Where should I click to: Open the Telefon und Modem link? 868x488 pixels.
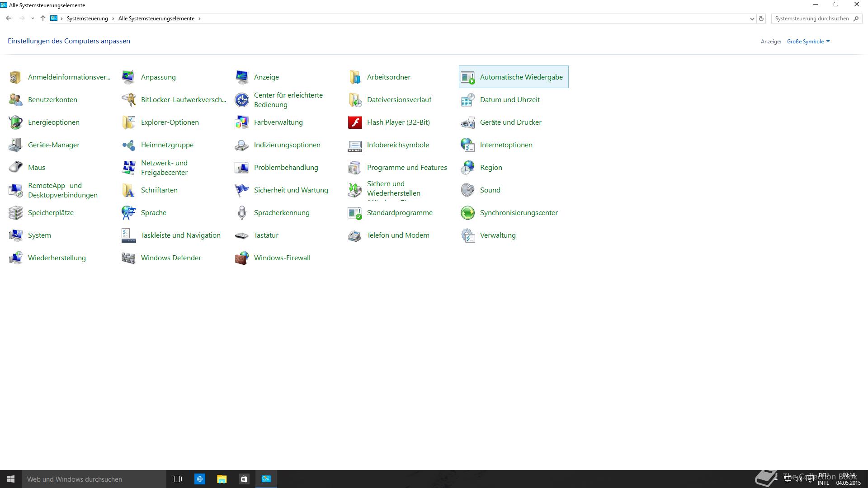pos(398,235)
